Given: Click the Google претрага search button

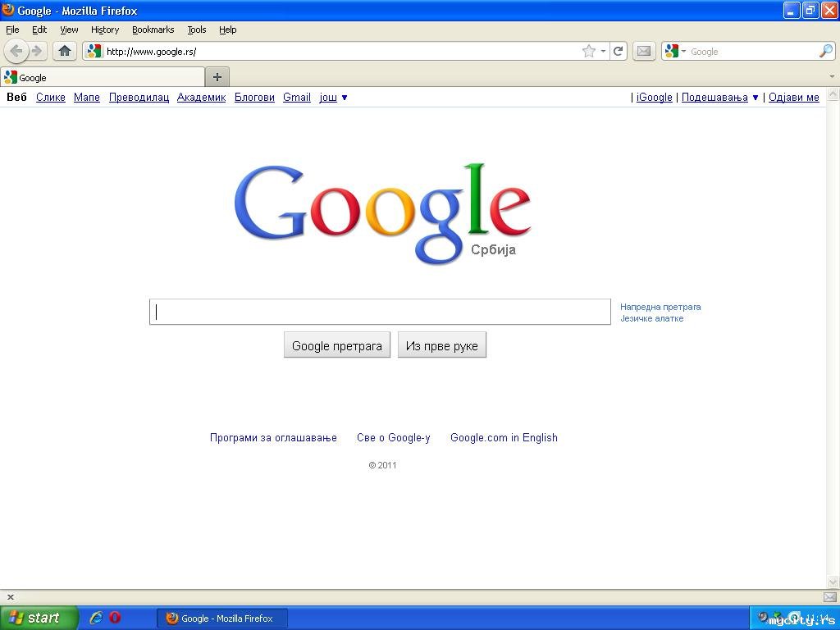Looking at the screenshot, I should 337,345.
